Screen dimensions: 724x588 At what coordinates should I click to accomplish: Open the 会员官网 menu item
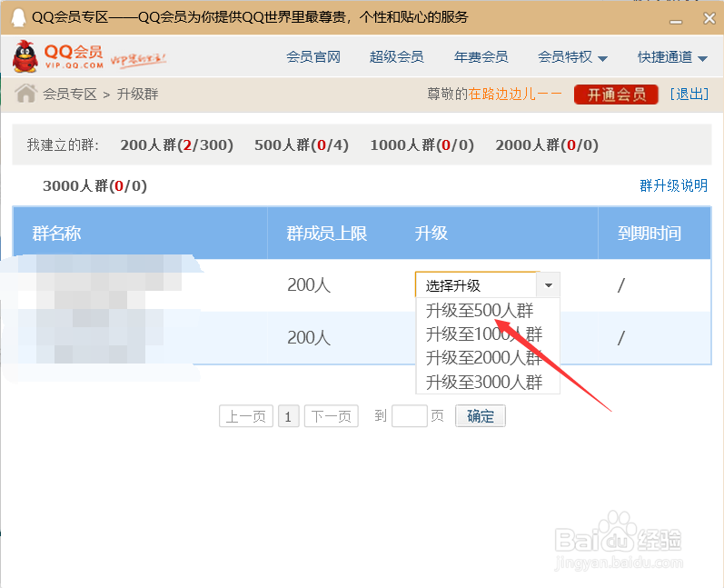313,57
